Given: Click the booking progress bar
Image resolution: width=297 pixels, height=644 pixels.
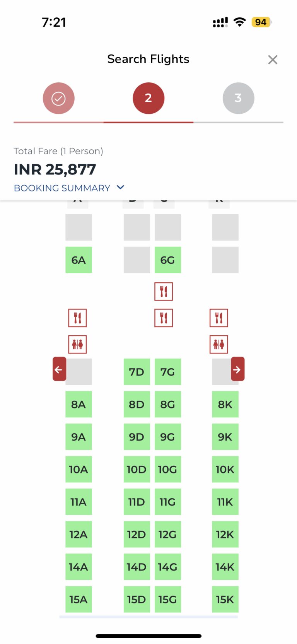Looking at the screenshot, I should click(148, 122).
